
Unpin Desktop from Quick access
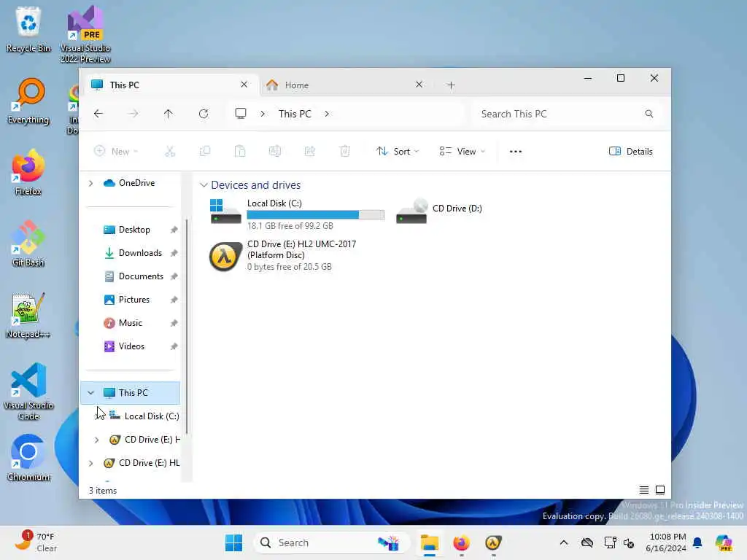174,230
